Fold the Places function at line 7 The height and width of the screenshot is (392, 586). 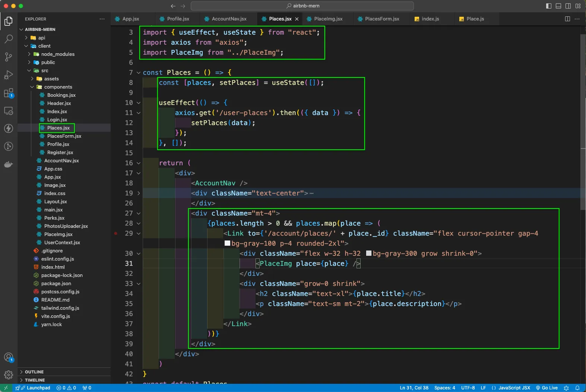(x=139, y=73)
